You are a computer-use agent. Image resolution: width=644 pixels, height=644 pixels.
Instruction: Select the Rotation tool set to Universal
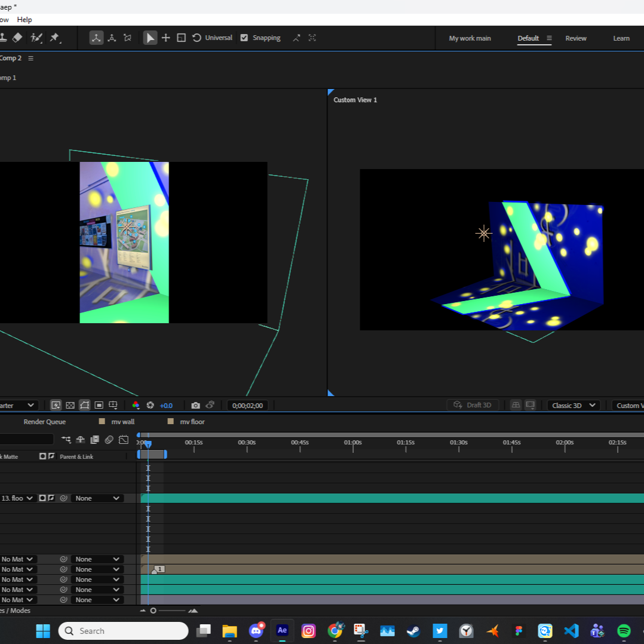197,38
